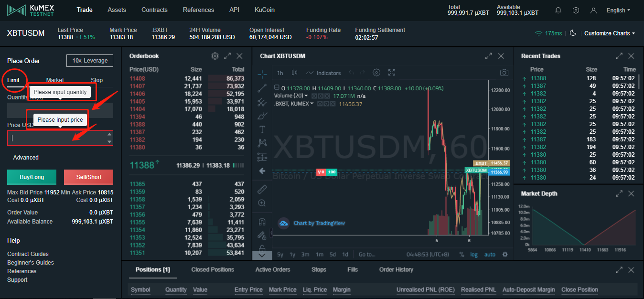Collapse the chart legend box
This screenshot has height=299, width=644.
pos(276,88)
